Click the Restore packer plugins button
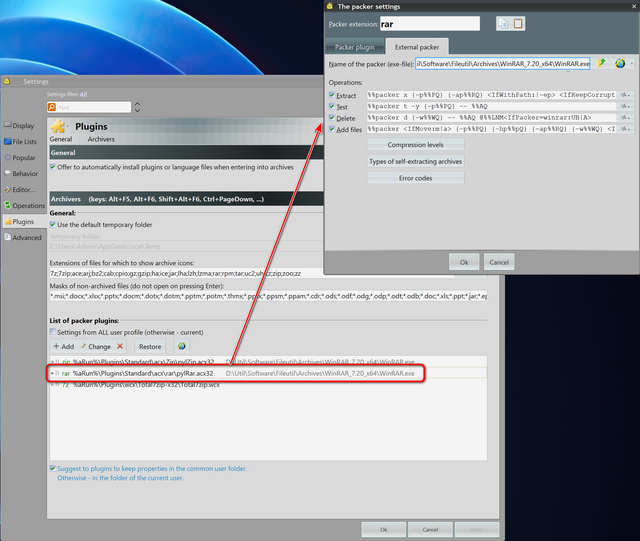 click(150, 346)
